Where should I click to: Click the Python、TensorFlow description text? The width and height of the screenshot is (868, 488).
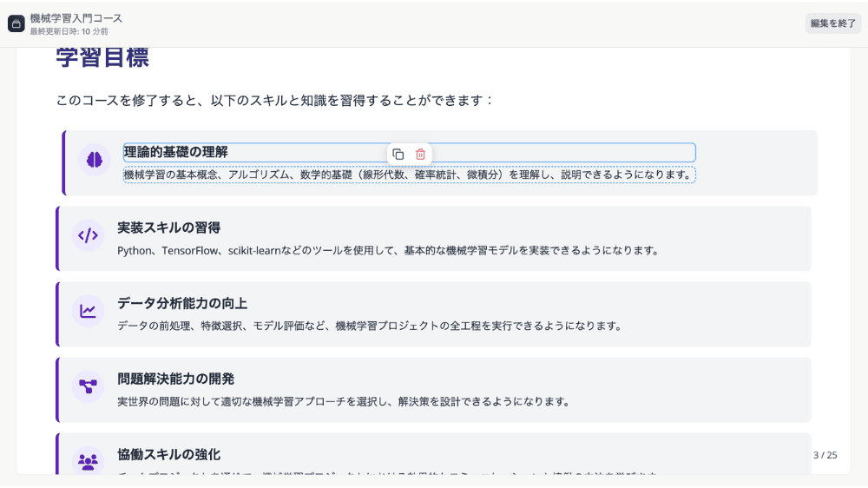click(388, 250)
